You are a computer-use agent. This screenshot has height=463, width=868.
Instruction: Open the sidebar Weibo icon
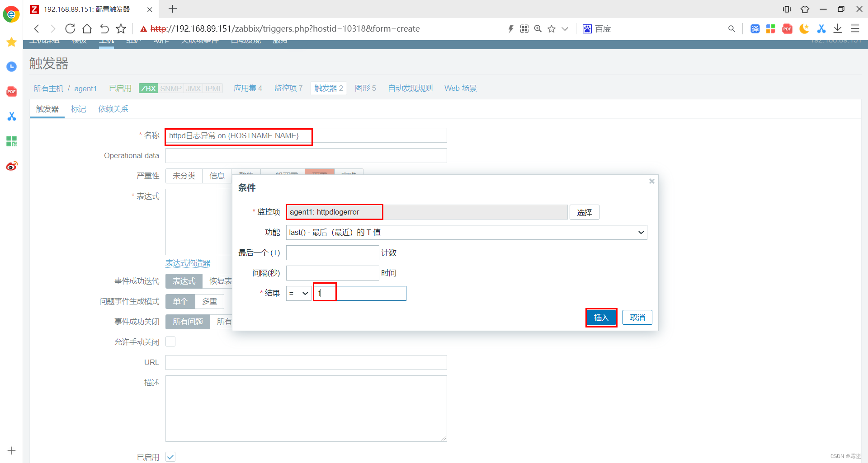tap(12, 166)
